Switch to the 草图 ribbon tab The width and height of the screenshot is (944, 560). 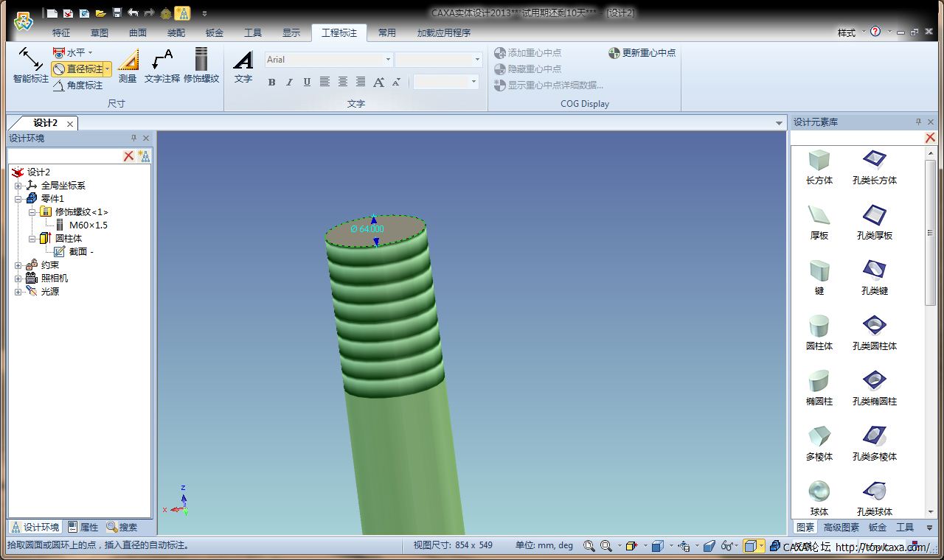[x=100, y=33]
